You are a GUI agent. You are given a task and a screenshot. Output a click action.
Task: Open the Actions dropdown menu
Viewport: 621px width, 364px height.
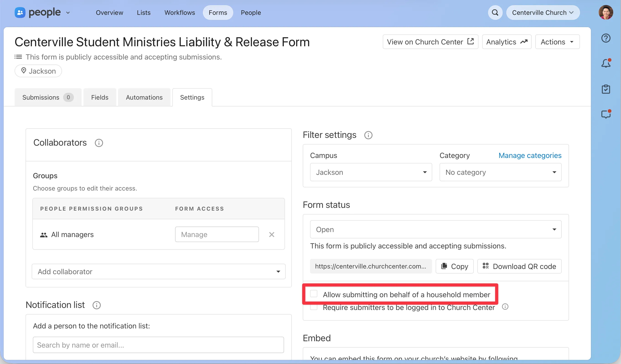tap(557, 42)
